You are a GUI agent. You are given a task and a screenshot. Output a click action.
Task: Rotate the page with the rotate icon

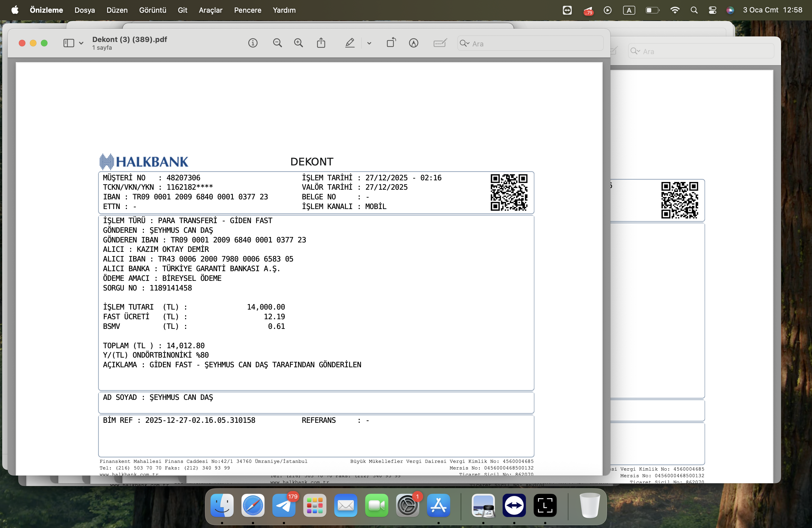(391, 43)
